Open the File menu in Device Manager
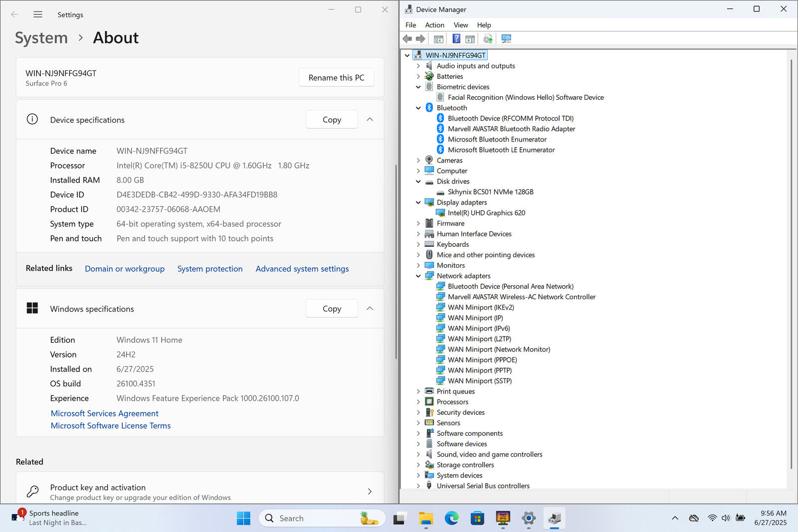The image size is (798, 532). 410,25
